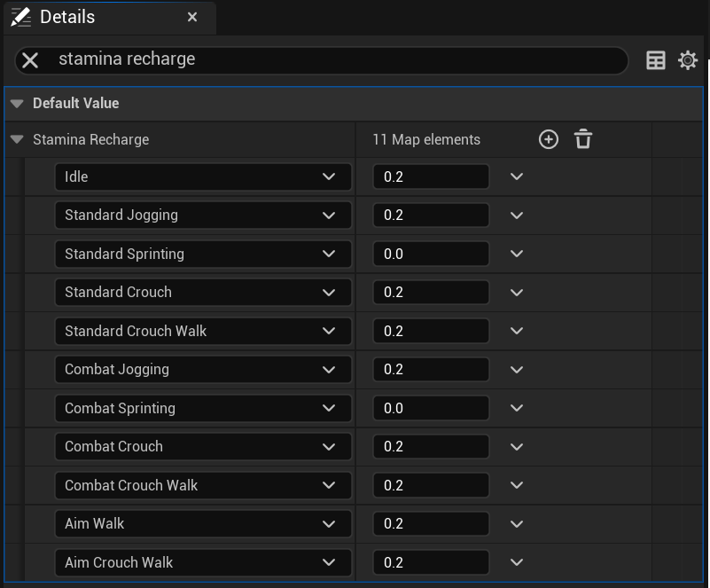This screenshot has width=710, height=588.
Task: Click the Combat Sprinting value field
Action: pos(431,408)
